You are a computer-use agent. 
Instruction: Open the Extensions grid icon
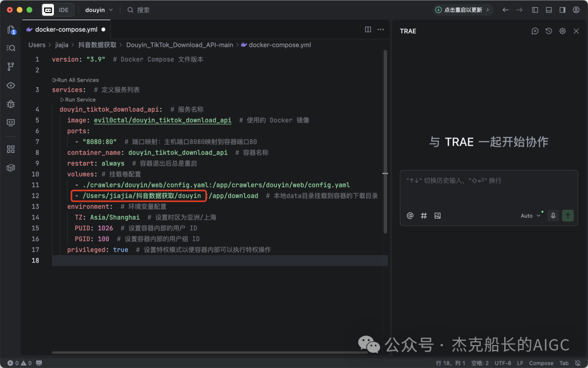point(11,149)
